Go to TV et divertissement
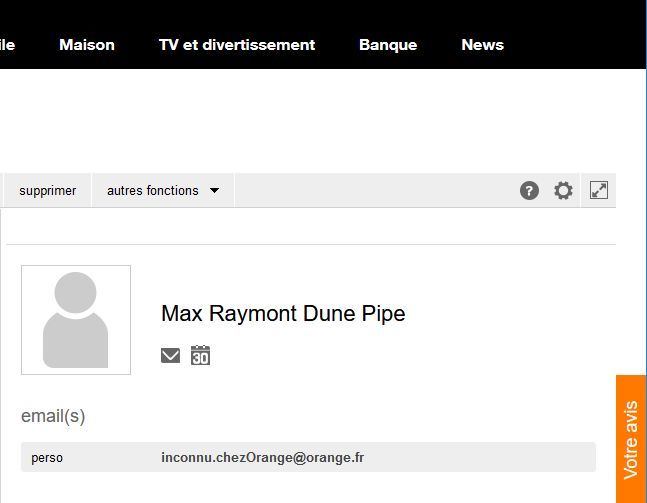Screen dimensions: 647x503 237,45
